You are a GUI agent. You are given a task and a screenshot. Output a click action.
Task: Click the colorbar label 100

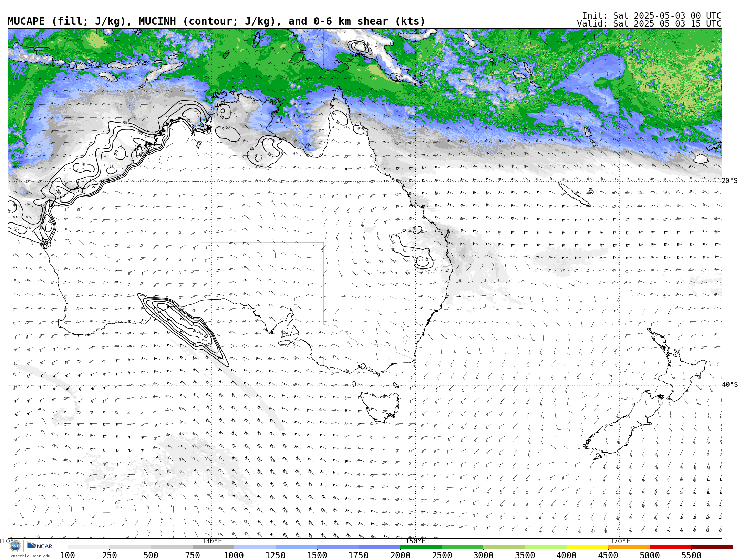pos(68,556)
